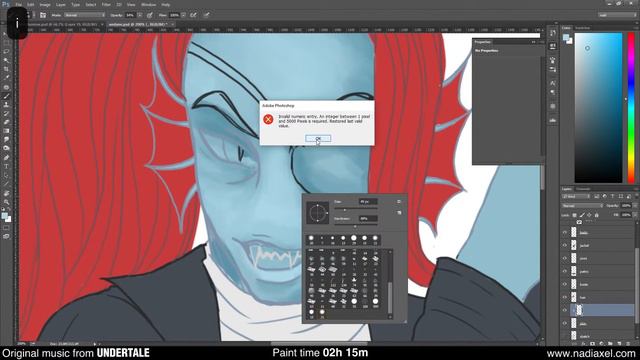Enable airbrush mode in options bar
Screen dimensions: 640x360
pyautogui.click(x=193, y=15)
